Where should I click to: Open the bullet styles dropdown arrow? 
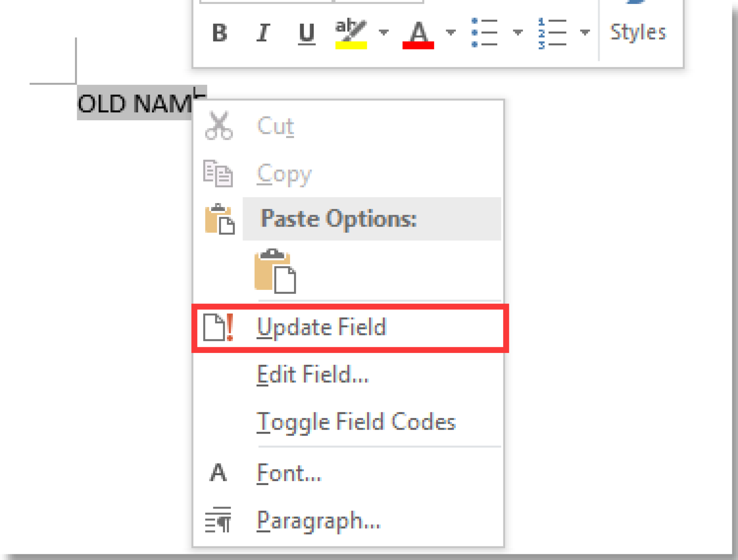coord(517,32)
